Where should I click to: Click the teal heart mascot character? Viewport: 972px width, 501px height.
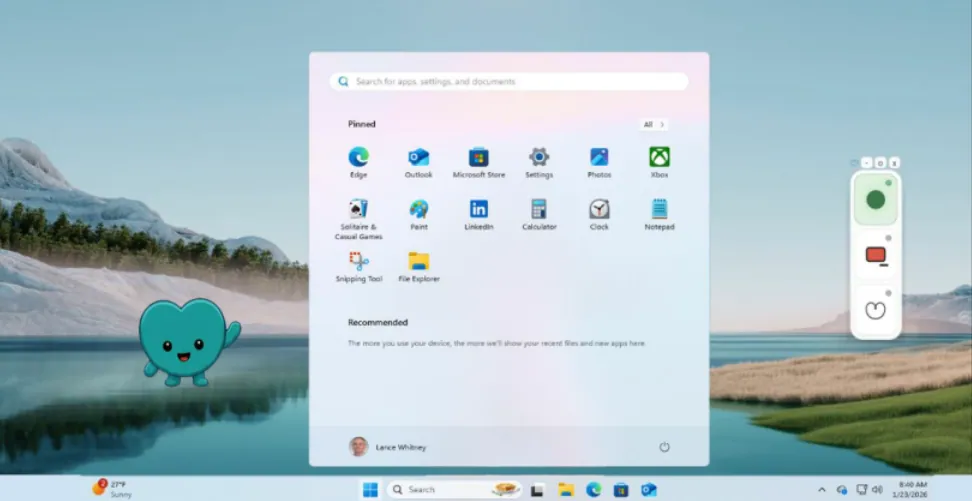[x=188, y=342]
